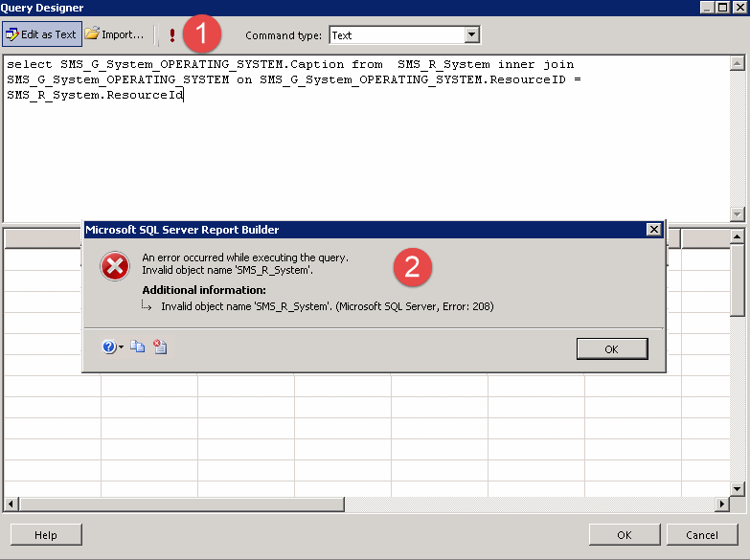
Task: Show error details icon in dialog
Action: click(160, 347)
